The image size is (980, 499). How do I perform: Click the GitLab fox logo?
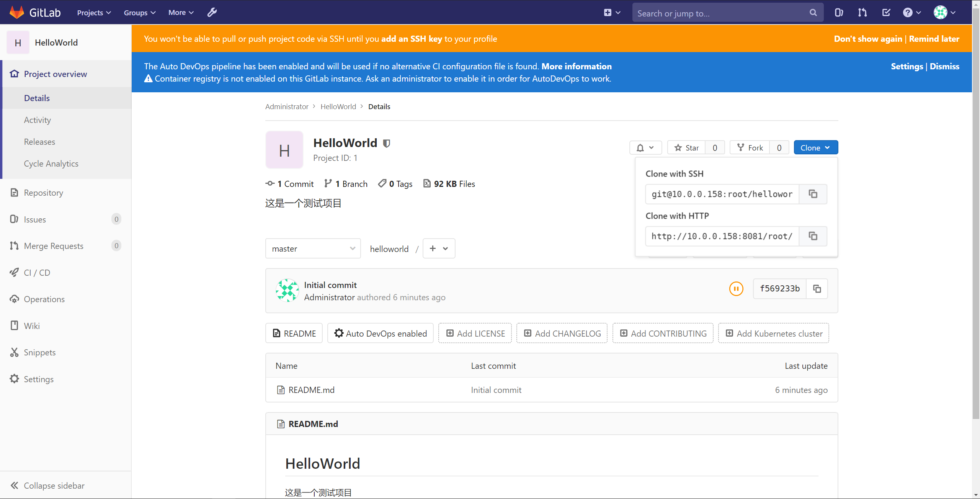pos(17,12)
